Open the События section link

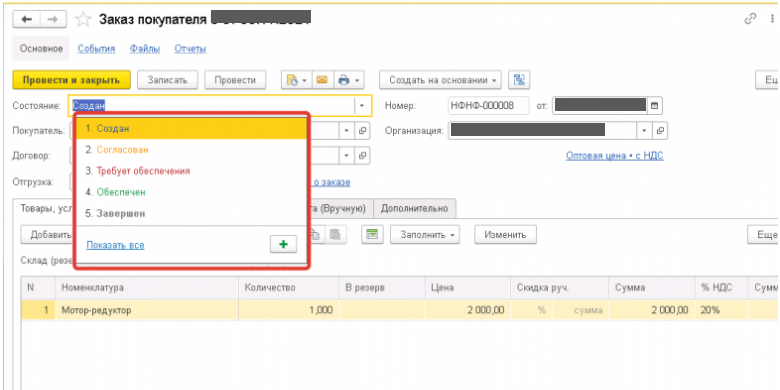(x=96, y=49)
